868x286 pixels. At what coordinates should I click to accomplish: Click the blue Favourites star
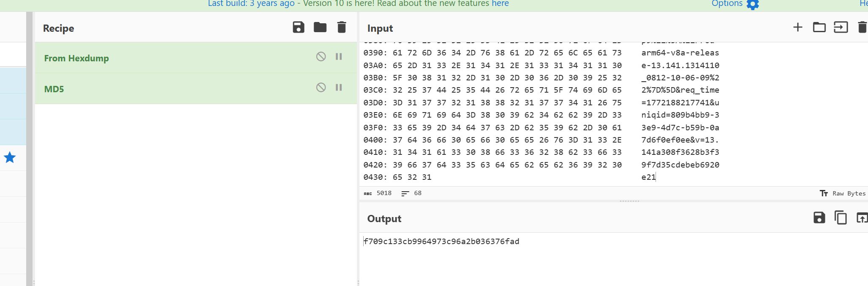tap(10, 158)
